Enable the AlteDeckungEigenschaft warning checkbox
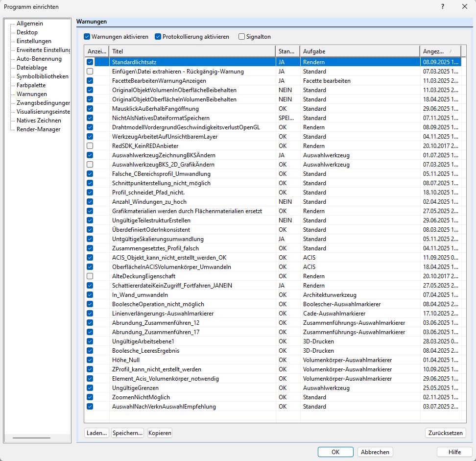The image size is (476, 461). coord(90,276)
